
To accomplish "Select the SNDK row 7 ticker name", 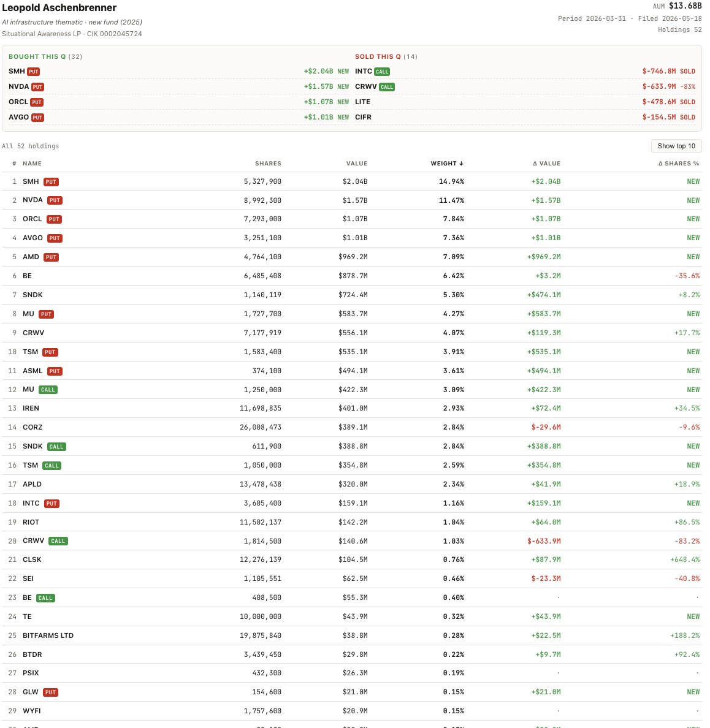I will [32, 295].
